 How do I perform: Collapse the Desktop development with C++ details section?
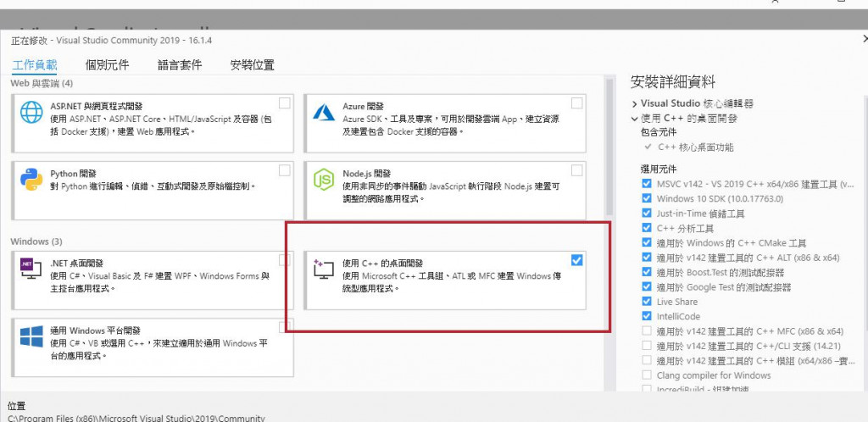pos(634,119)
